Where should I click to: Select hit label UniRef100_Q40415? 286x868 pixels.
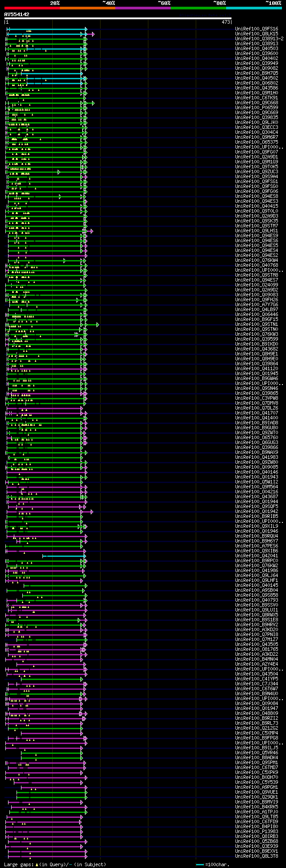point(257,206)
